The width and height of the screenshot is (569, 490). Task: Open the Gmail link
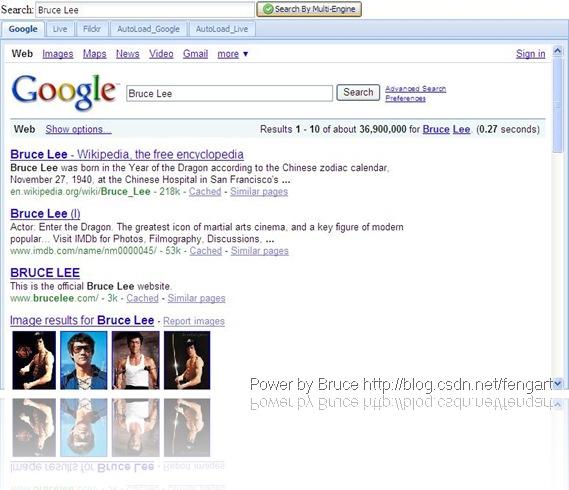coord(195,54)
